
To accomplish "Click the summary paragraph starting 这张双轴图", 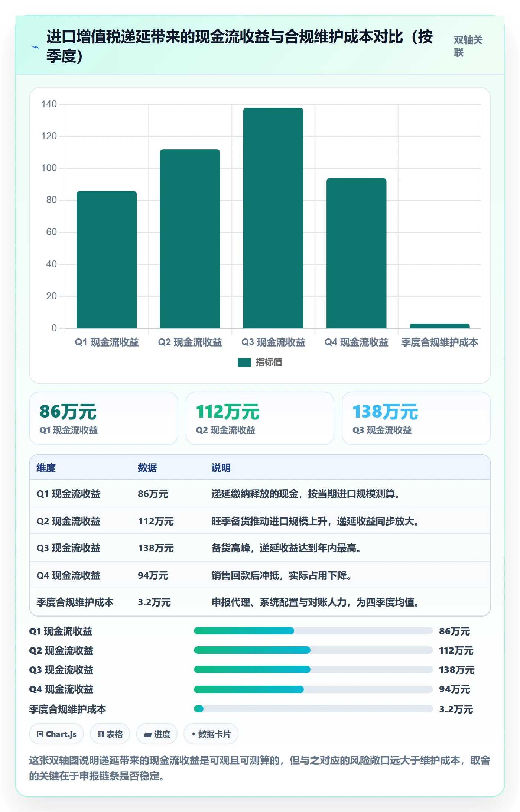I will click(260, 768).
